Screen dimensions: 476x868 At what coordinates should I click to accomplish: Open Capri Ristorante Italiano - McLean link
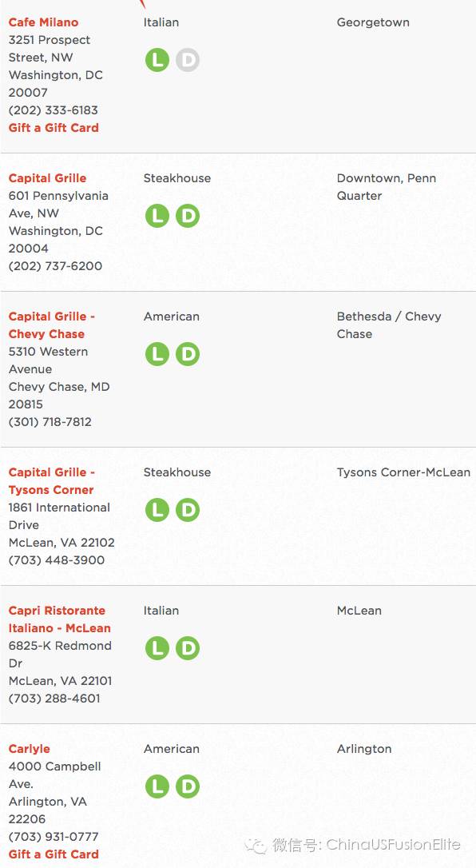[x=60, y=619]
